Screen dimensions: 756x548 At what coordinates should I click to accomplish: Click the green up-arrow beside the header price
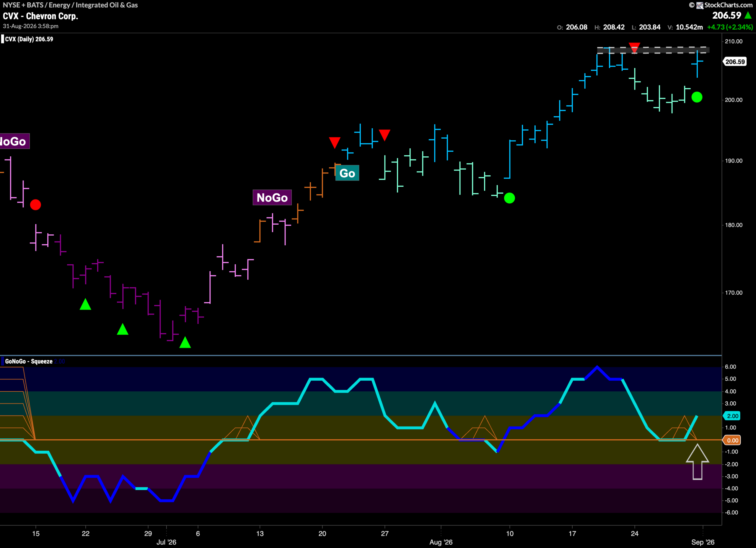[748, 15]
